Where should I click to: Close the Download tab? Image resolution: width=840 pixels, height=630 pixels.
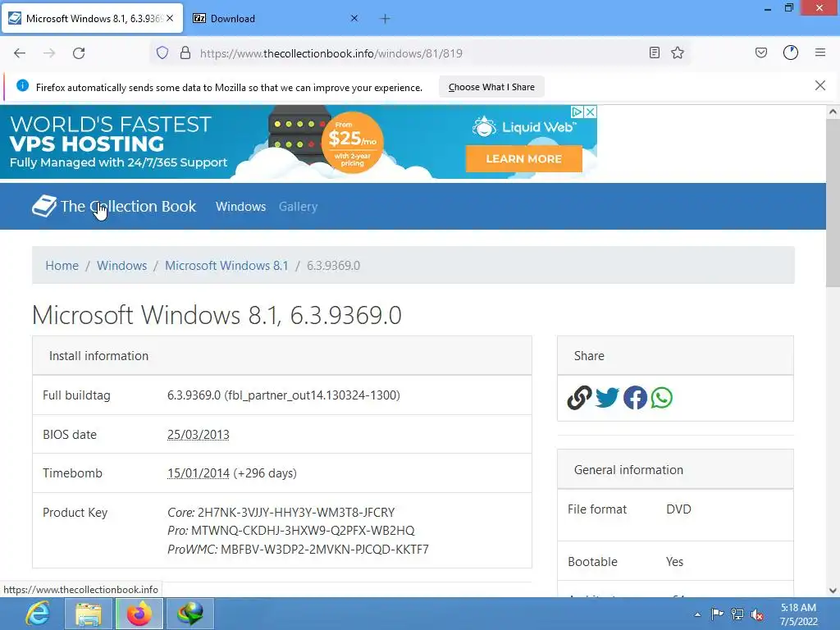(354, 18)
